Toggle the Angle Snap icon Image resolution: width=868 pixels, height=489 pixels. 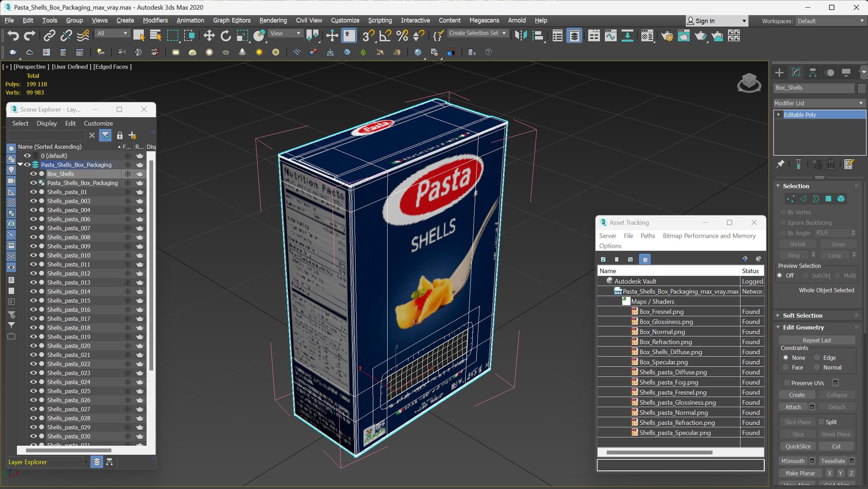385,35
